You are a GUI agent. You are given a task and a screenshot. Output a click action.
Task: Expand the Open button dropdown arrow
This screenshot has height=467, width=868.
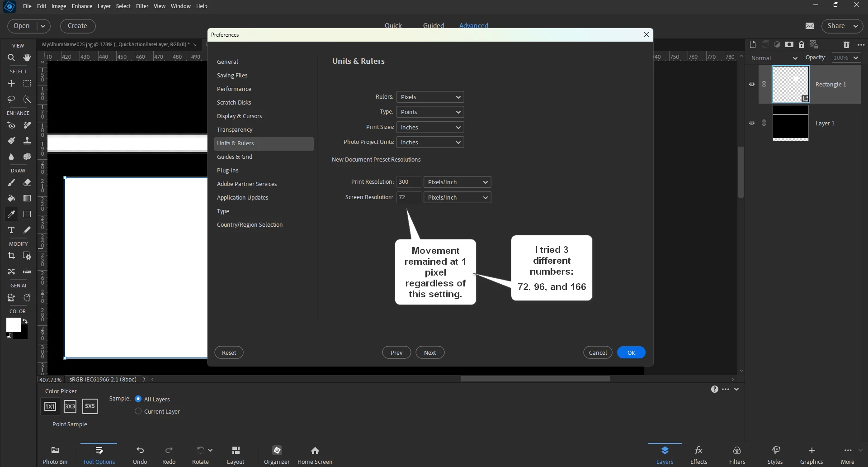click(x=43, y=26)
